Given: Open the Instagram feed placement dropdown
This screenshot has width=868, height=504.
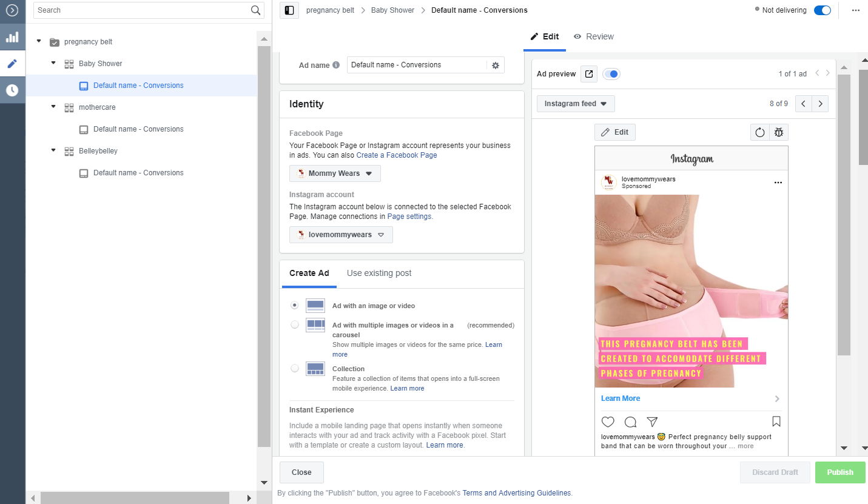Looking at the screenshot, I should [x=576, y=104].
